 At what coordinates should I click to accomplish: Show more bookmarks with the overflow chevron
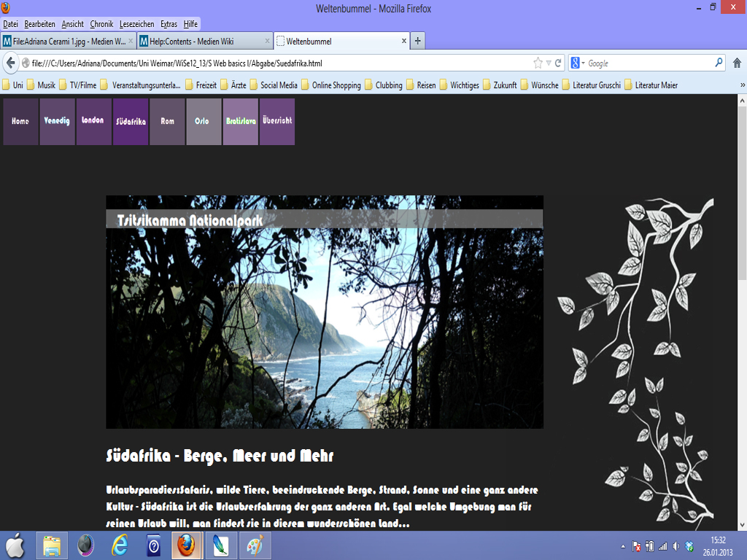[742, 85]
